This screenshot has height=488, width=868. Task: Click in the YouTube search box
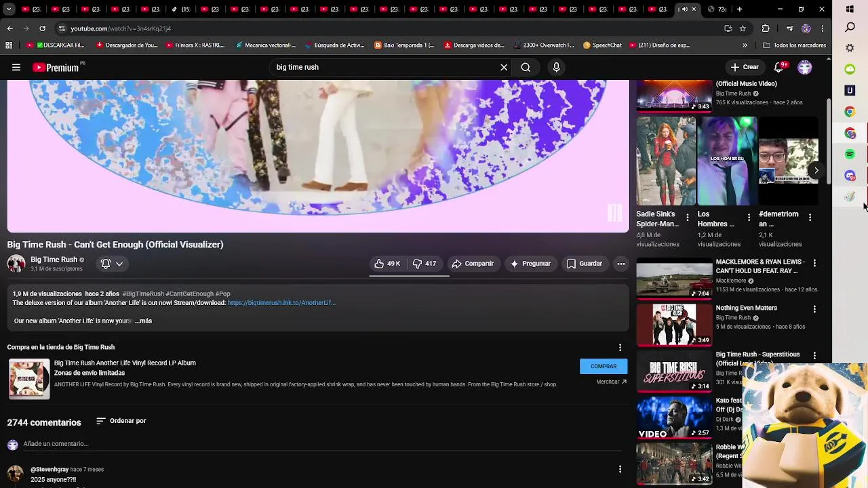pos(385,67)
